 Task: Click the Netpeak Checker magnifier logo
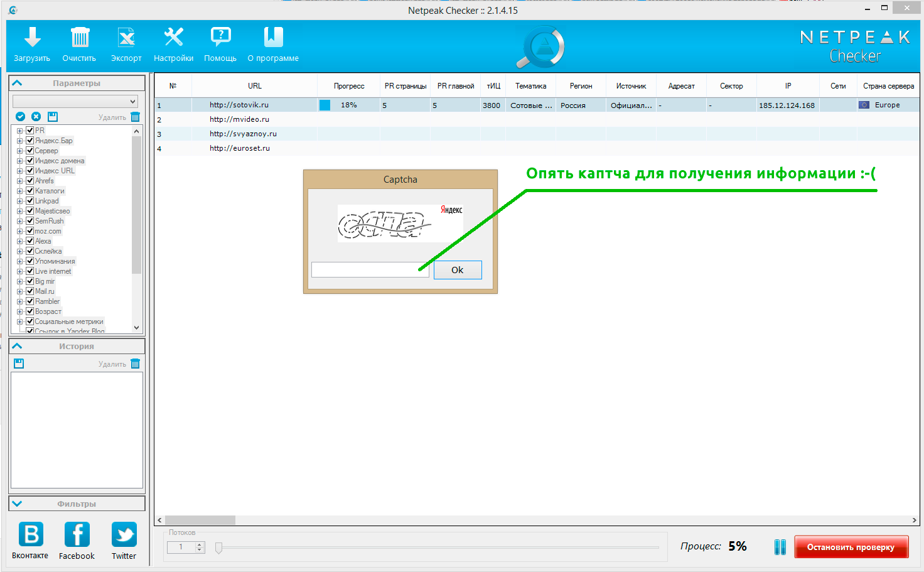pyautogui.click(x=541, y=47)
